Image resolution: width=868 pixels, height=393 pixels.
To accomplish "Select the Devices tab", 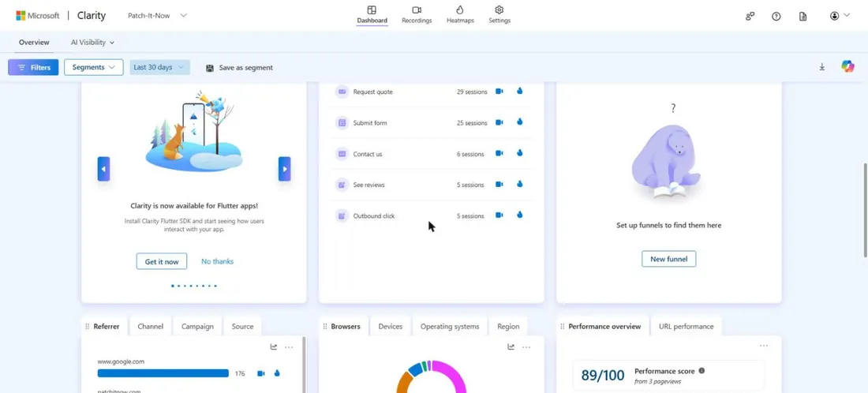I will coord(391,326).
